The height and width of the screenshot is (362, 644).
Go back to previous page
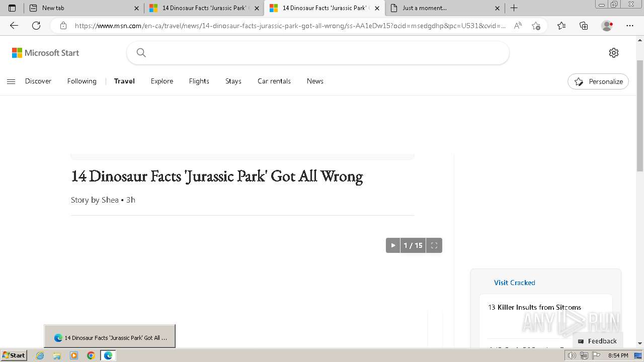(14, 26)
